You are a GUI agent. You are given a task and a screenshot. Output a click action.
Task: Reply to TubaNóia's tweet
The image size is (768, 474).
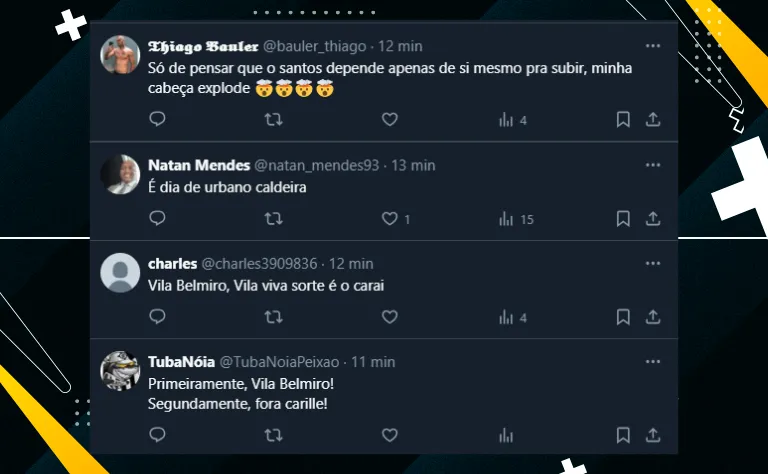157,435
